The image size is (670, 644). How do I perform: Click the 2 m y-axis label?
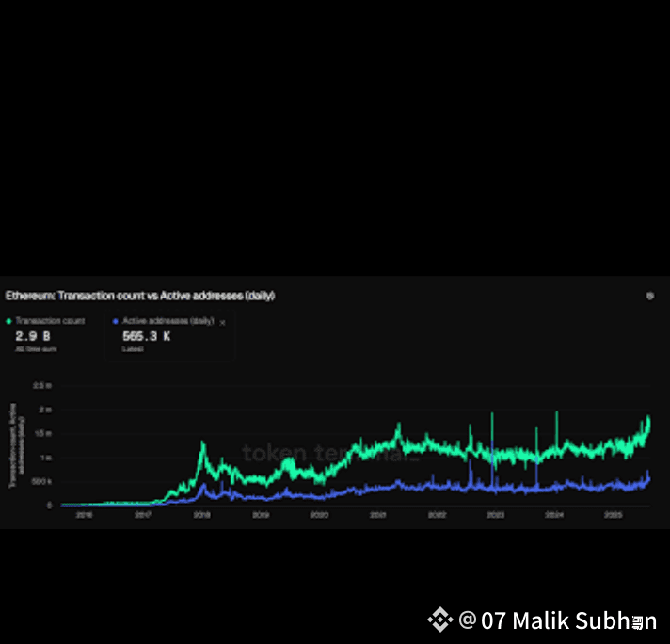pyautogui.click(x=45, y=410)
